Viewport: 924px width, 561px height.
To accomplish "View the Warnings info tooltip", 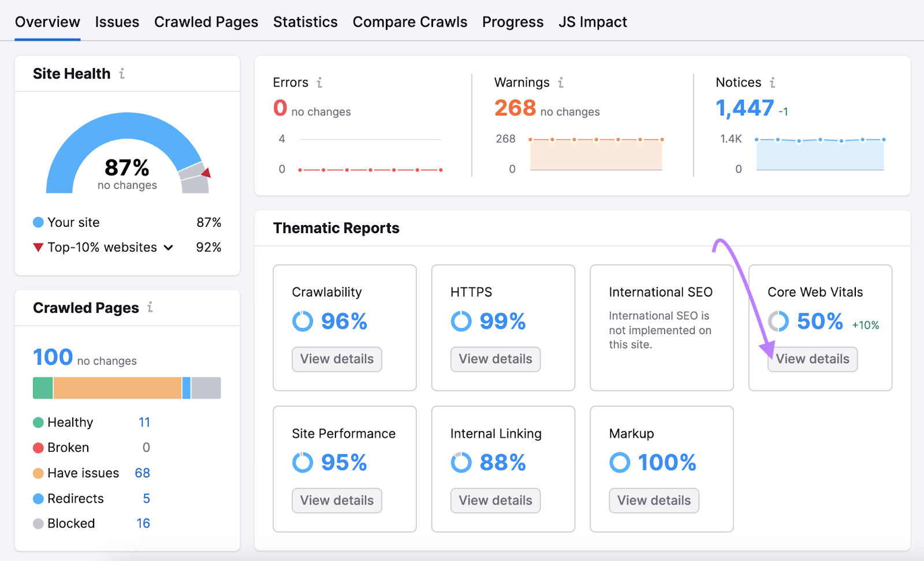I will click(560, 83).
